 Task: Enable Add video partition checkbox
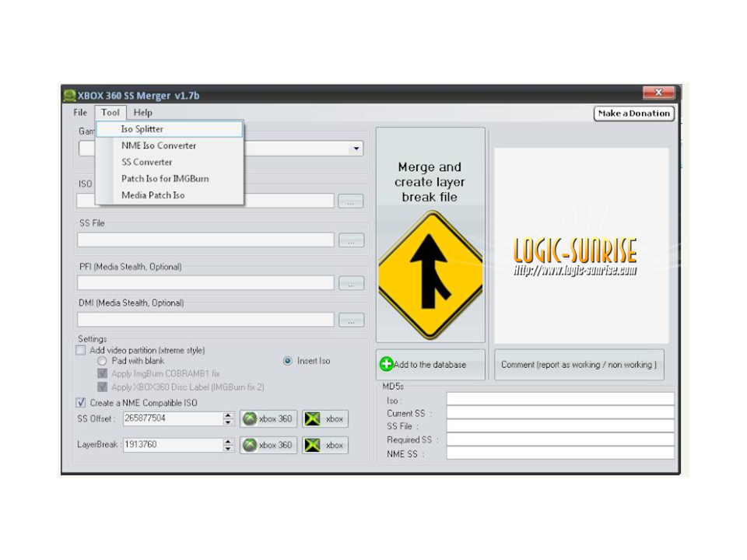tap(81, 351)
